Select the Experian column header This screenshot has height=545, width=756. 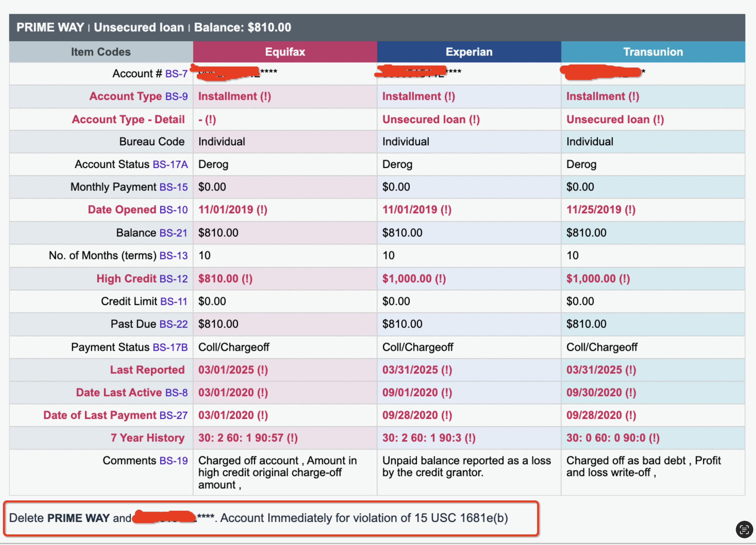469,52
